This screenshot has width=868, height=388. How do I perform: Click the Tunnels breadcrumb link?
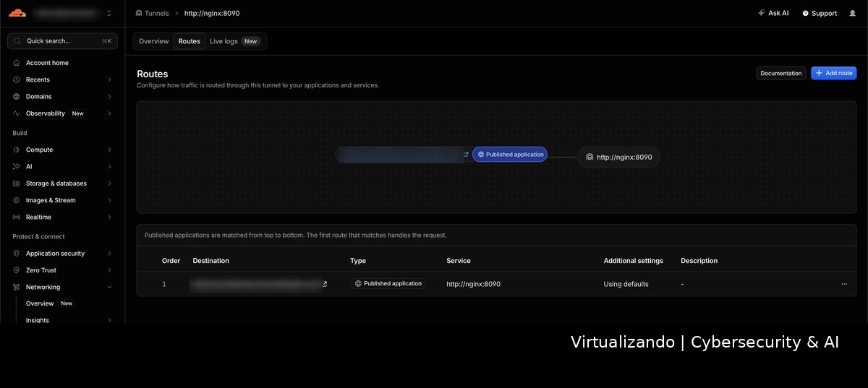tap(157, 13)
